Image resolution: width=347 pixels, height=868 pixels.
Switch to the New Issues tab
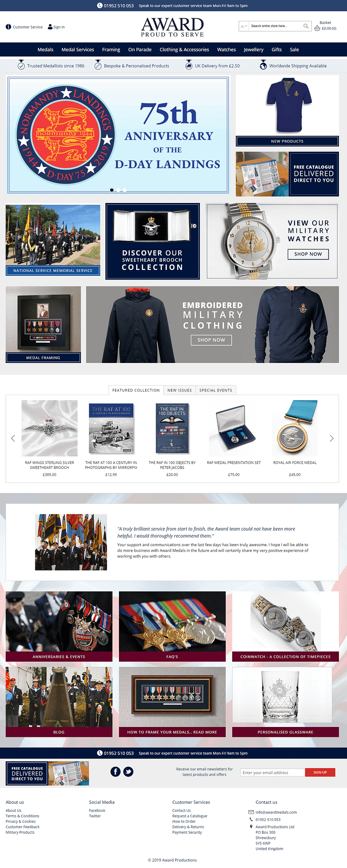click(180, 390)
